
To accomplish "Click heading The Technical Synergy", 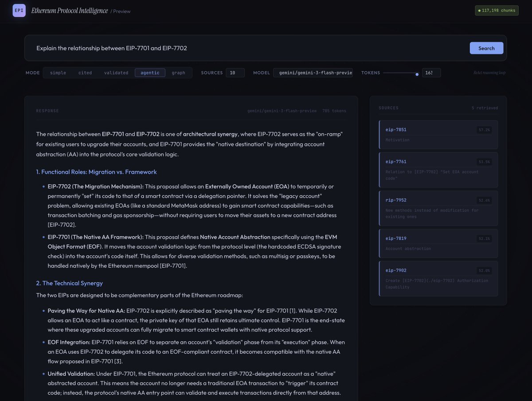I will 70,283.
